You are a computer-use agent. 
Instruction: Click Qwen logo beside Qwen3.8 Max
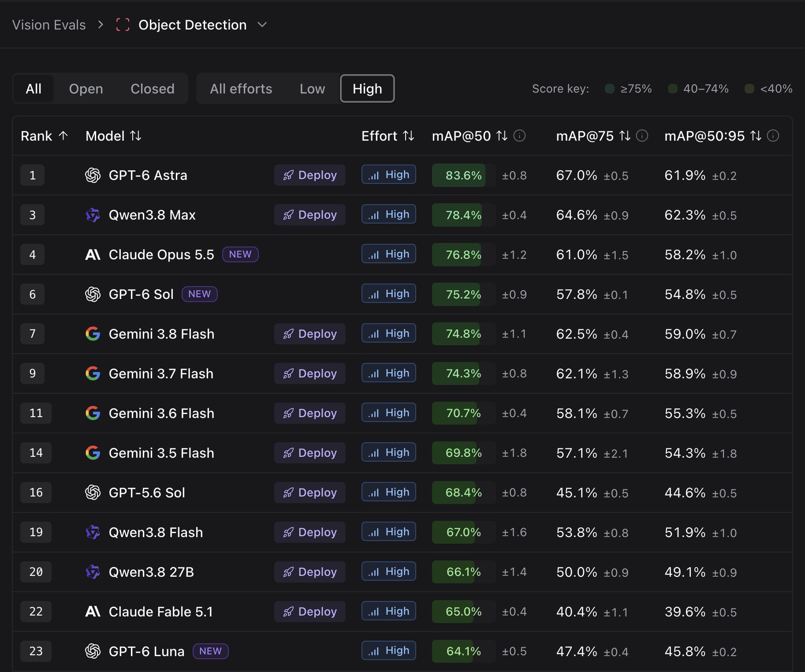tap(93, 215)
